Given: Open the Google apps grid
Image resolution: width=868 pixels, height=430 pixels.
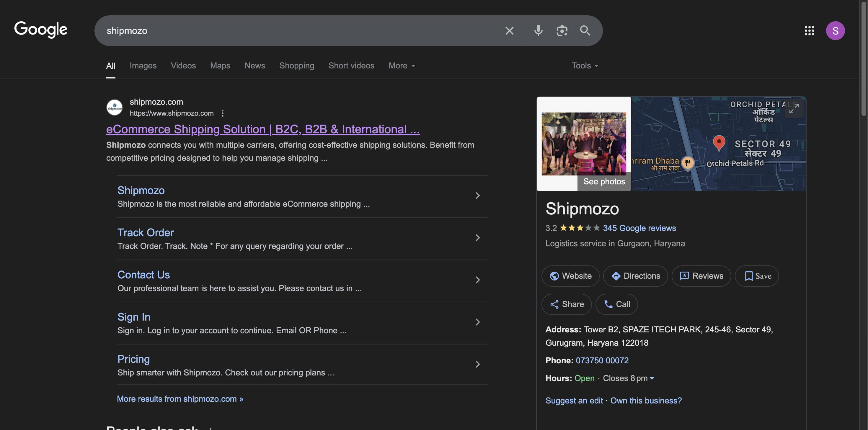Looking at the screenshot, I should (x=809, y=30).
